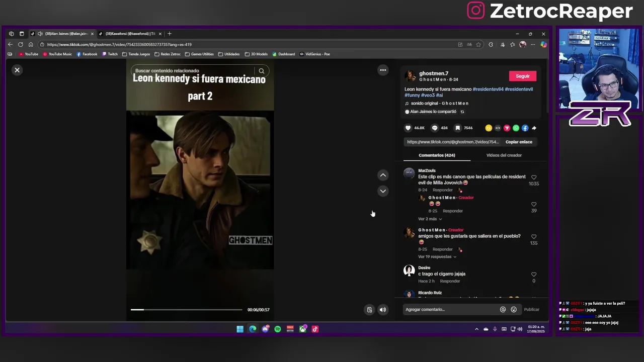Viewport: 644px width, 362px height.
Task: Open a new browser tab with plus
Action: pos(170,34)
